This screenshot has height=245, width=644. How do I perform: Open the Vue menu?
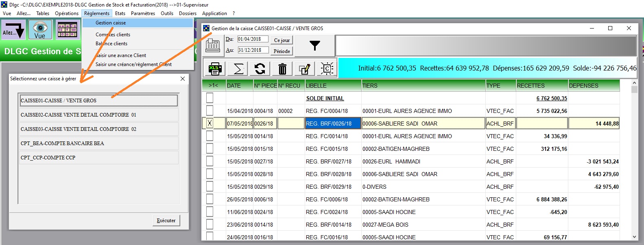coord(7,13)
